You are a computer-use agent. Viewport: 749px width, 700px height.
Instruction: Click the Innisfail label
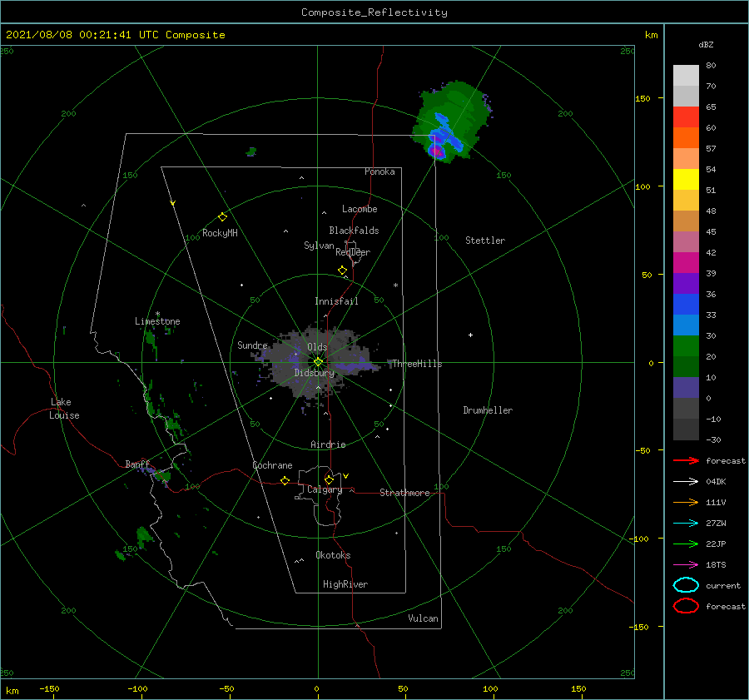pos(336,301)
